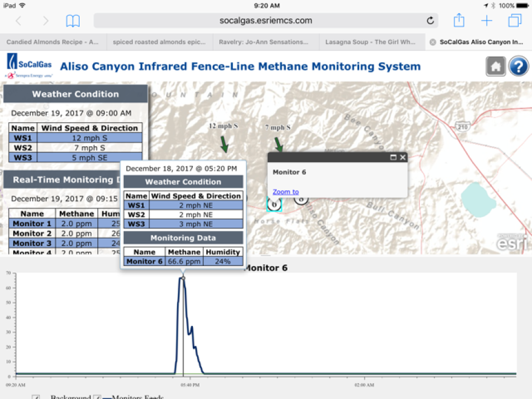Click the 24% humidity cell in tooltip

click(x=222, y=261)
